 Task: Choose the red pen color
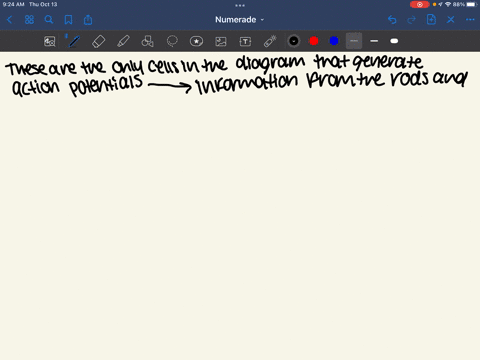(314, 41)
